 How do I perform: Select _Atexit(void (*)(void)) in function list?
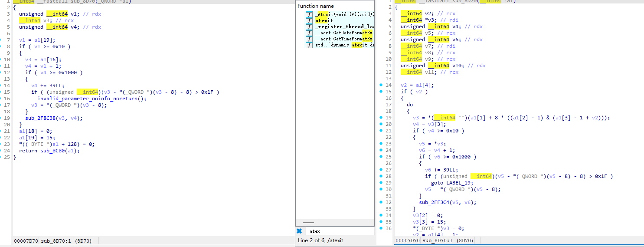[x=345, y=14]
